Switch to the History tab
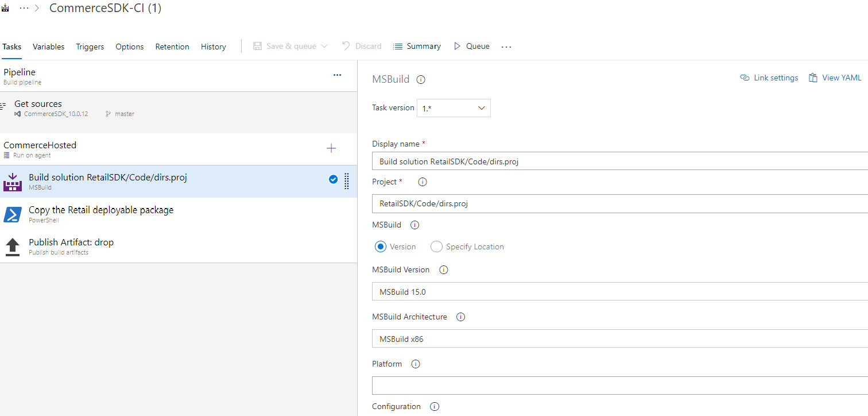868x416 pixels. (214, 47)
